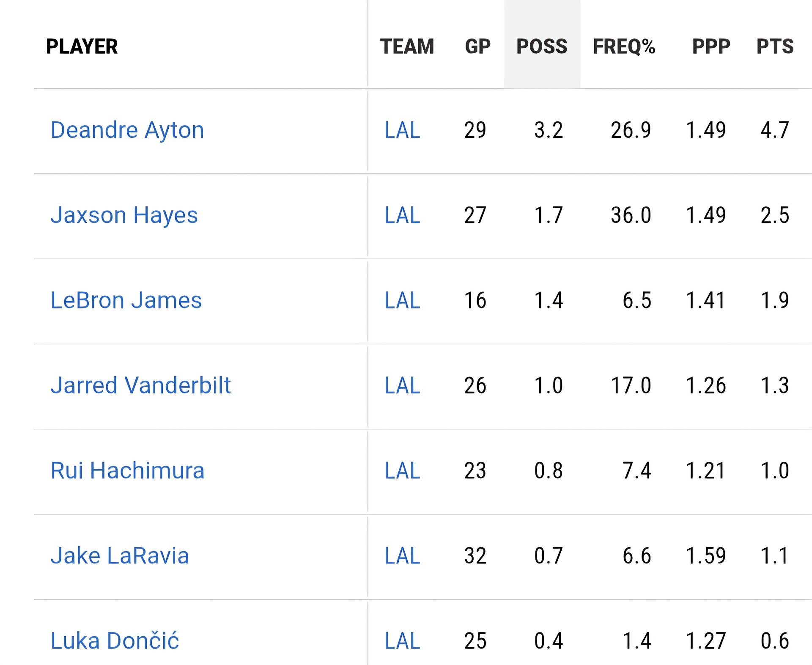Go to Jarred Vanderbilt's profile
Screen dimensions: 812x665
tap(140, 385)
